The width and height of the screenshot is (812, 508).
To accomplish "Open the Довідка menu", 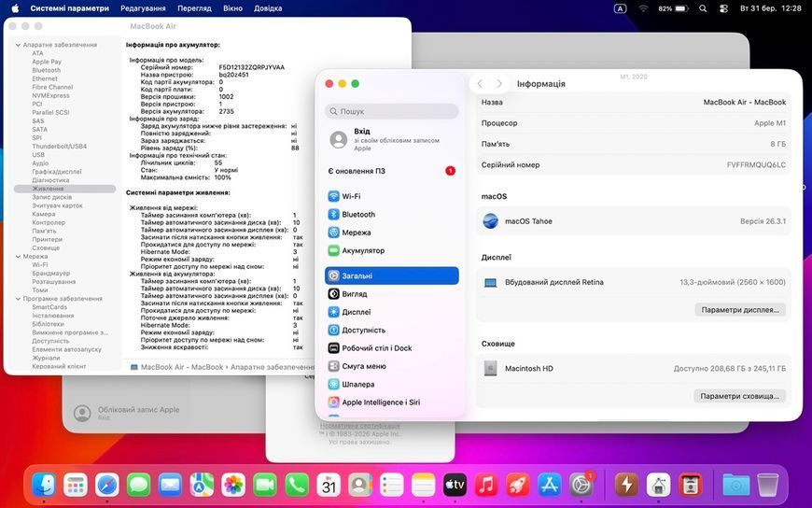I will [268, 8].
